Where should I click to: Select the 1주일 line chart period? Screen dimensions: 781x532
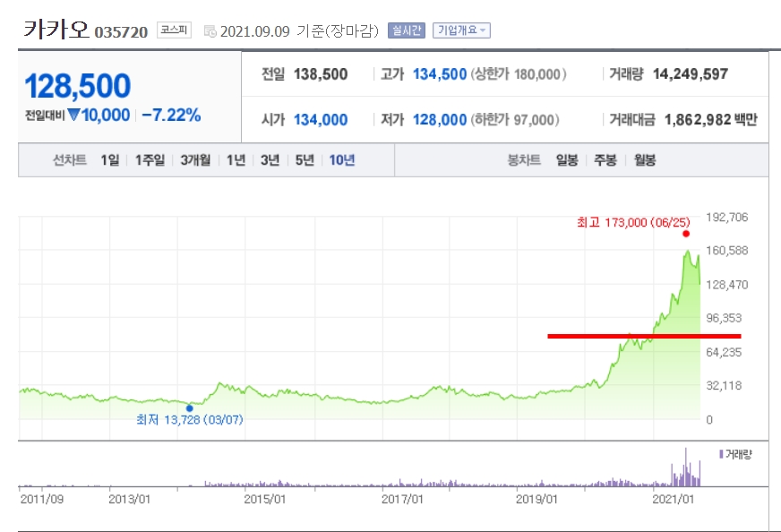pos(150,160)
